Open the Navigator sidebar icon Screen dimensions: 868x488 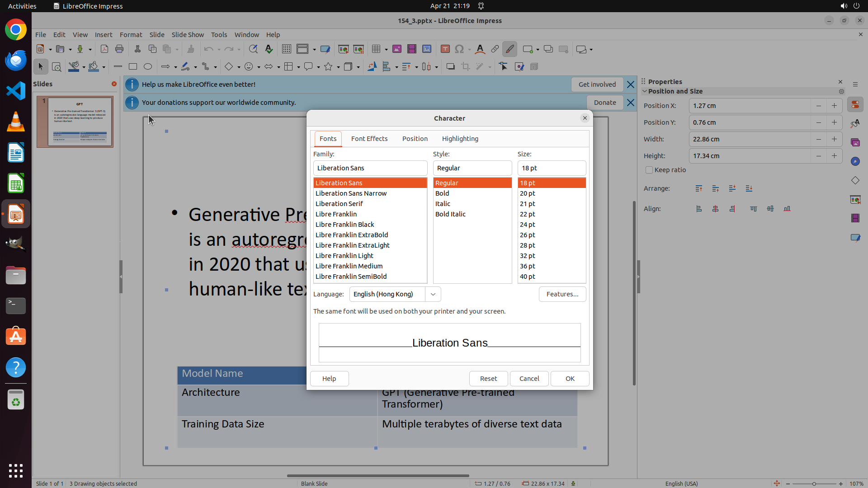point(855,161)
